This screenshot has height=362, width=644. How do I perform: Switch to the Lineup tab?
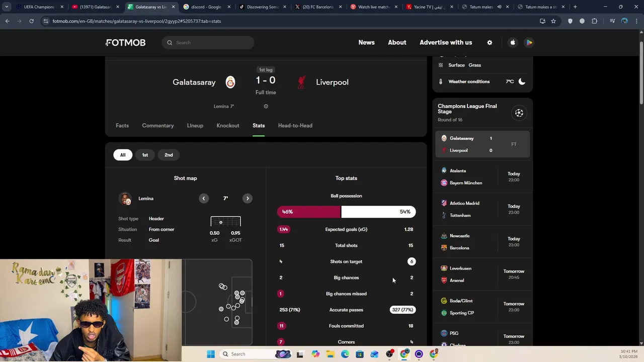pos(195,126)
